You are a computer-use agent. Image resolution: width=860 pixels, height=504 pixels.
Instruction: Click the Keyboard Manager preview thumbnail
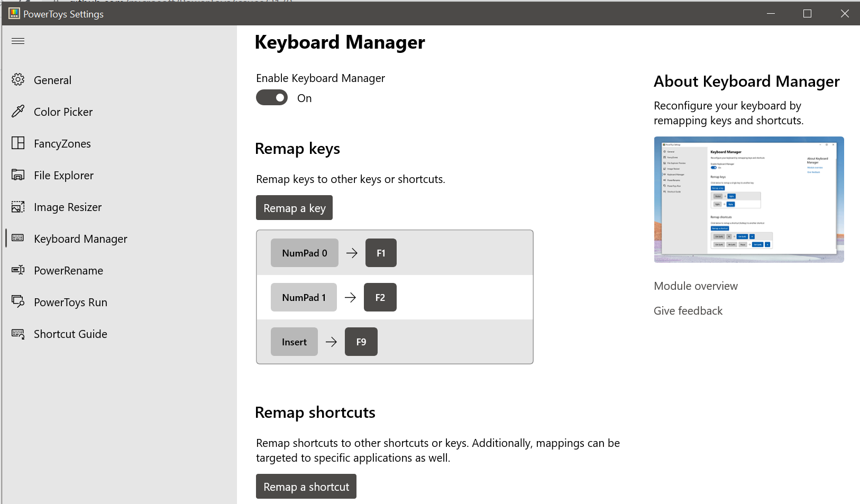pos(749,199)
